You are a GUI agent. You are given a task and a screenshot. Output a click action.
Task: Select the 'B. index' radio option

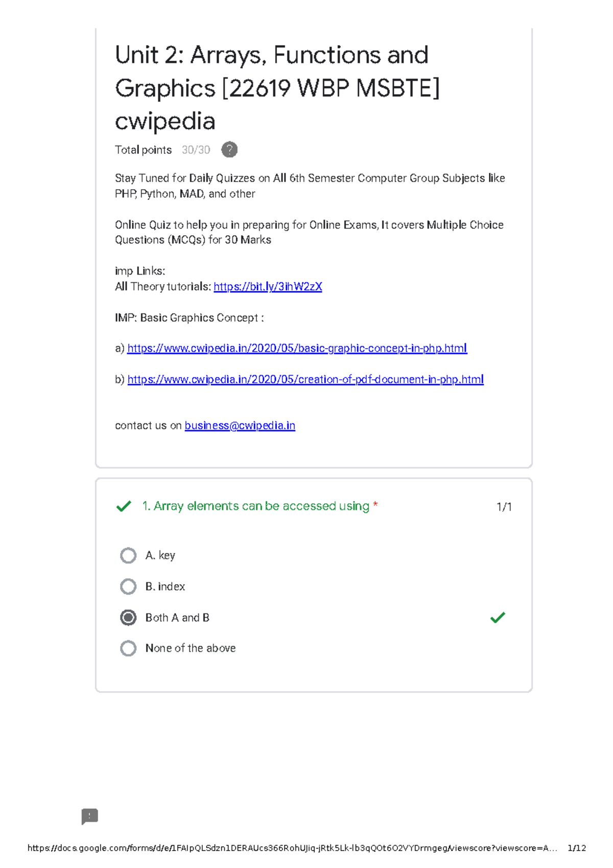click(x=128, y=586)
